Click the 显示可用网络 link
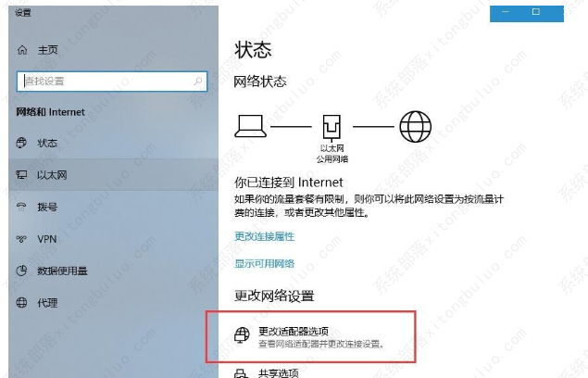 (x=265, y=263)
